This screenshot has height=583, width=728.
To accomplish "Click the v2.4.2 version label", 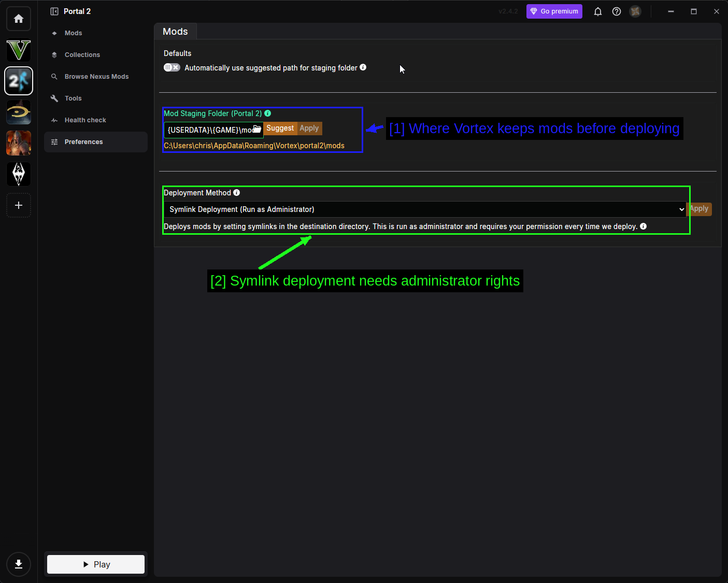I will pyautogui.click(x=508, y=11).
